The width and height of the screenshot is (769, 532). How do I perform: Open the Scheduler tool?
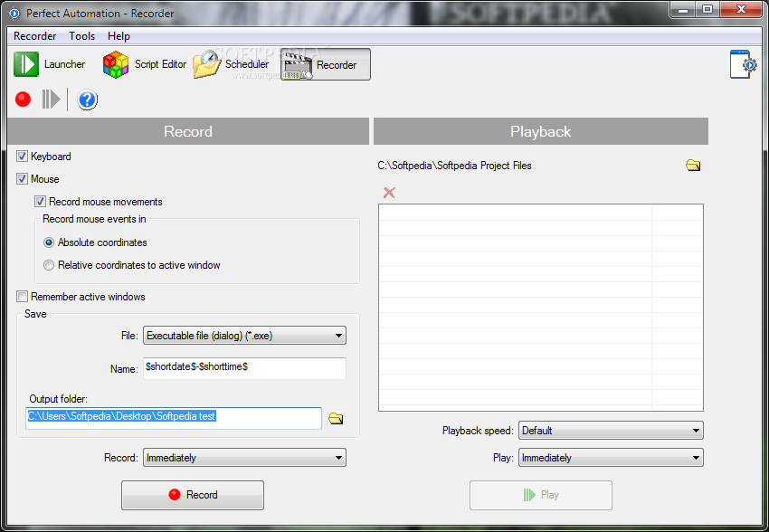point(232,64)
